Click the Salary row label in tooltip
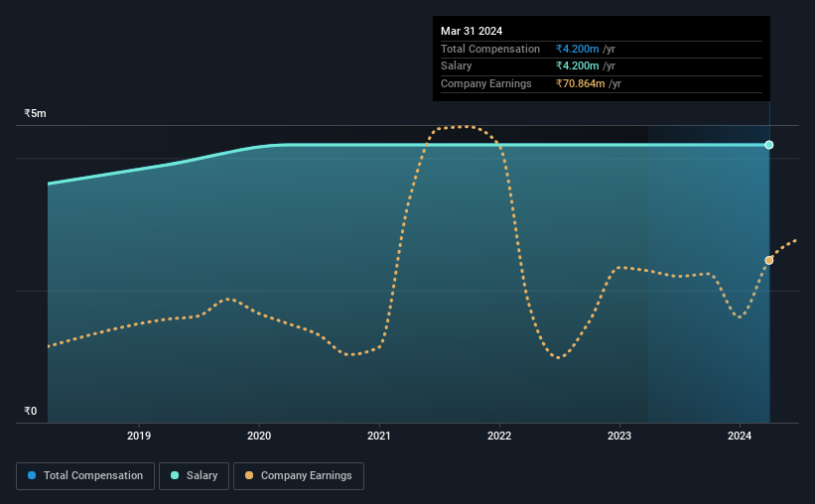Image resolution: width=815 pixels, height=504 pixels. [457, 66]
